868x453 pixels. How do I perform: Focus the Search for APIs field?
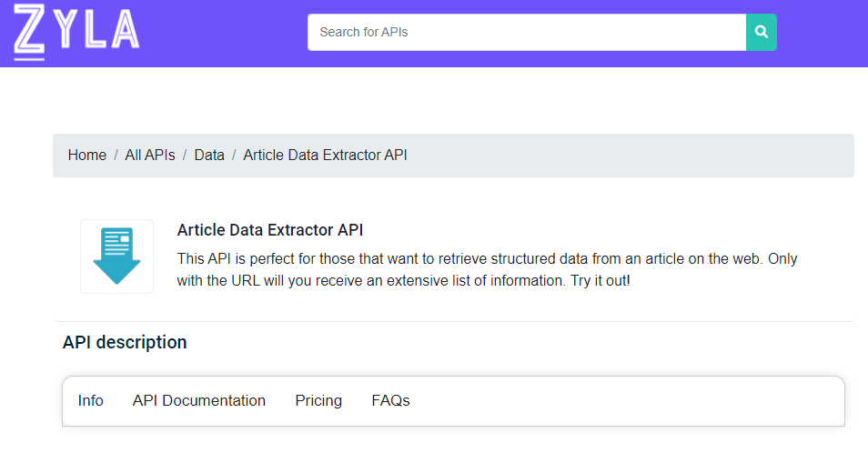click(x=527, y=32)
